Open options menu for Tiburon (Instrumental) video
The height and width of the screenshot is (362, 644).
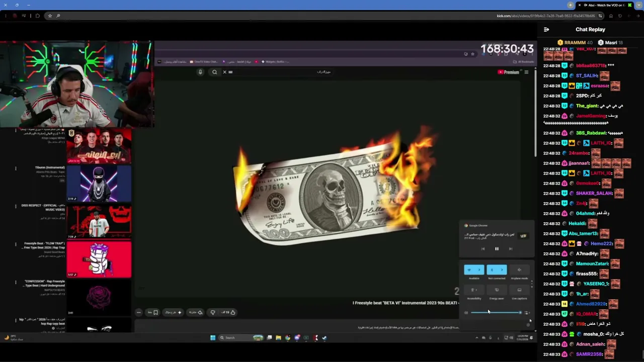(16, 168)
